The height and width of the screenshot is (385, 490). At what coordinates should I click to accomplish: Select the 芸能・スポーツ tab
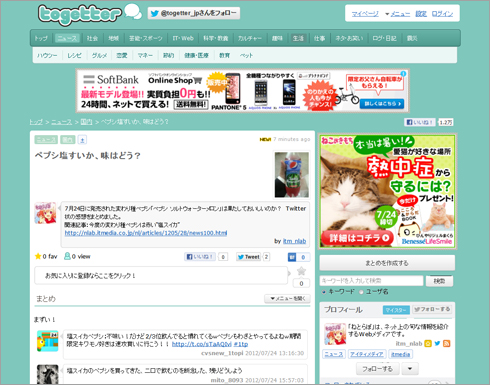[146, 38]
